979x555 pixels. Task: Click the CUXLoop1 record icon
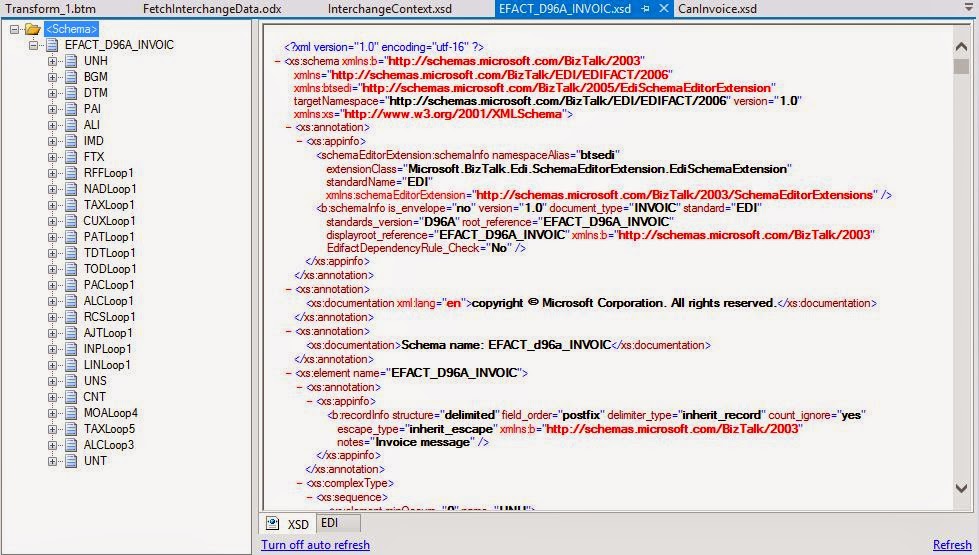coord(71,221)
